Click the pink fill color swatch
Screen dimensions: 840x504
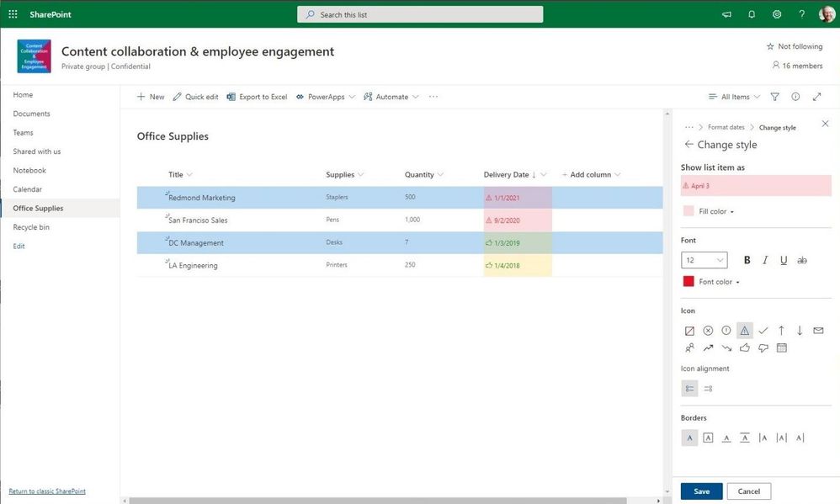click(688, 211)
